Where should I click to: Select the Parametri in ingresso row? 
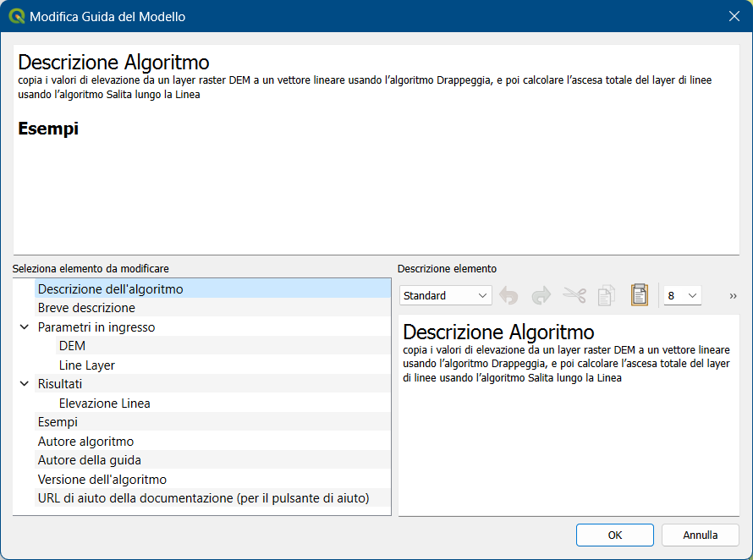coord(212,327)
